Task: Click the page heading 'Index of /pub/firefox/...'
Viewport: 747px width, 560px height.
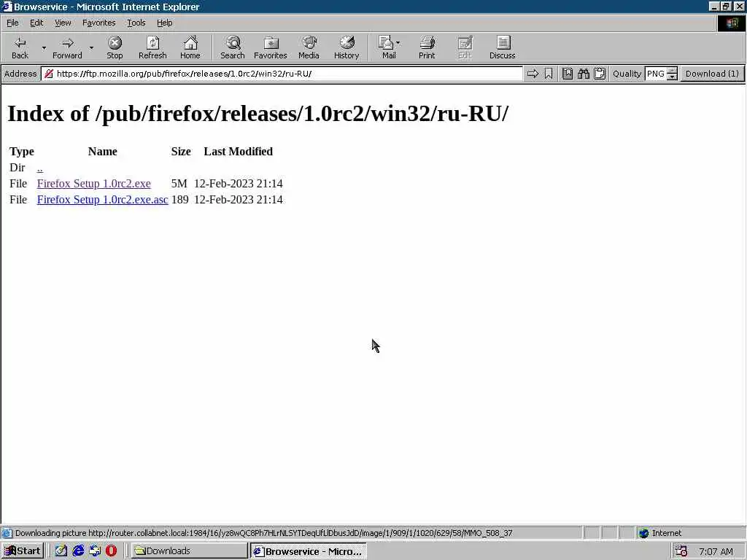Action: pyautogui.click(x=258, y=114)
